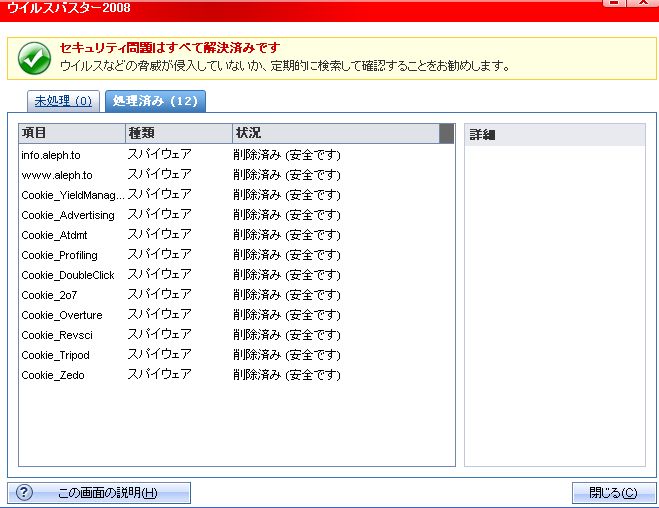Screen dimensions: 659x508
Task: Click the question mark help icon
Action: coord(24,492)
